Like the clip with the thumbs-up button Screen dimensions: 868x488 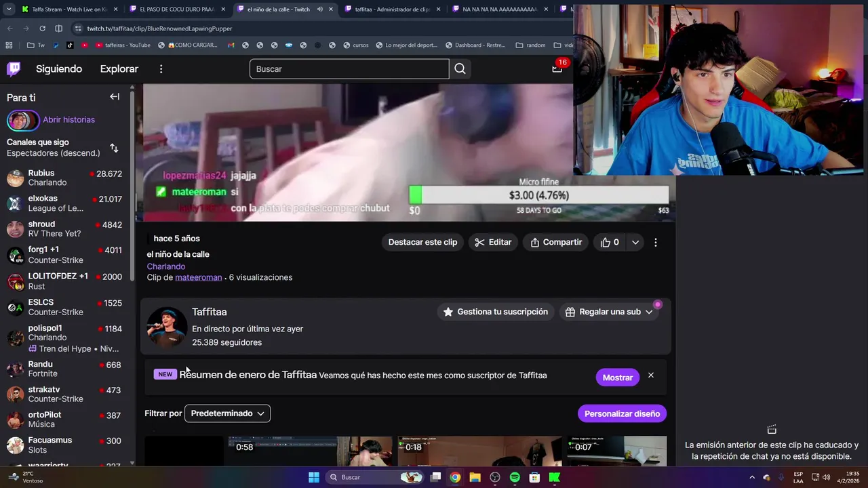610,242
